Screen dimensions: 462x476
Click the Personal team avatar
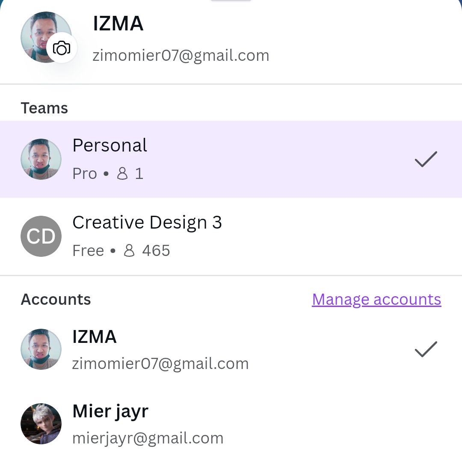click(x=41, y=159)
